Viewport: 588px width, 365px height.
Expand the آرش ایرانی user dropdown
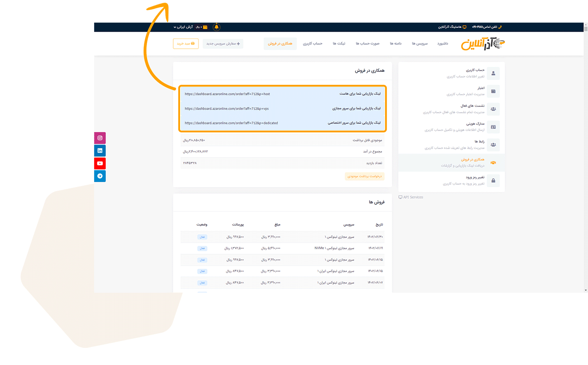tap(185, 27)
